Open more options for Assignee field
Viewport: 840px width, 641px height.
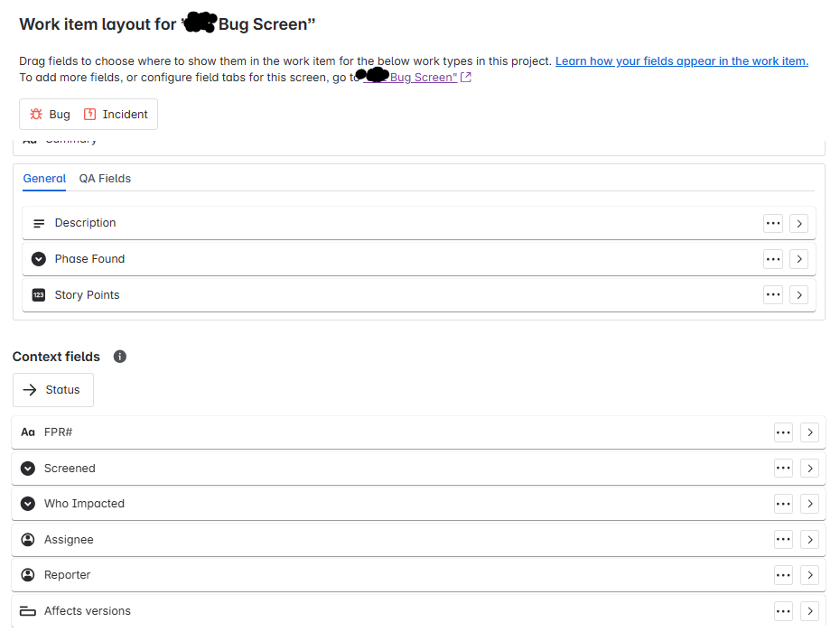point(783,539)
